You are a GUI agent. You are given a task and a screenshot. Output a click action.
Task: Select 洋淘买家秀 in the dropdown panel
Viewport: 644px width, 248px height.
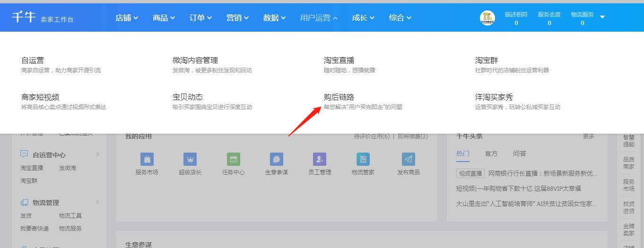(494, 97)
